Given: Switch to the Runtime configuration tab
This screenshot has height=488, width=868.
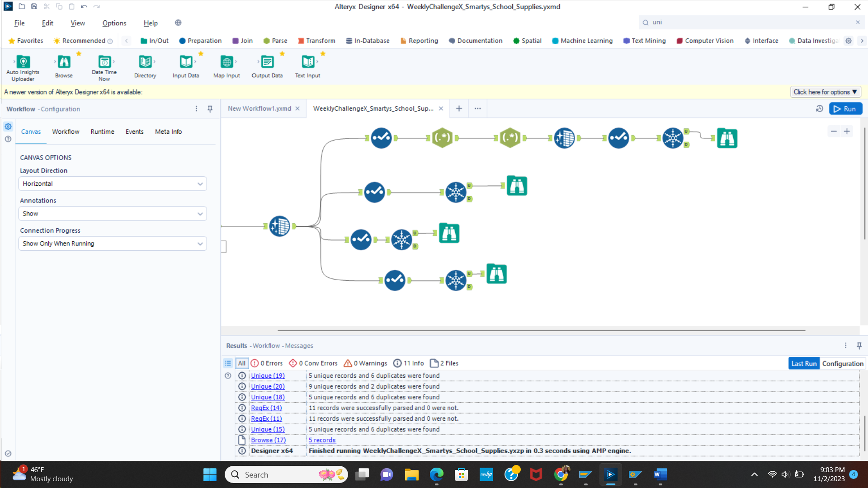Looking at the screenshot, I should (102, 132).
